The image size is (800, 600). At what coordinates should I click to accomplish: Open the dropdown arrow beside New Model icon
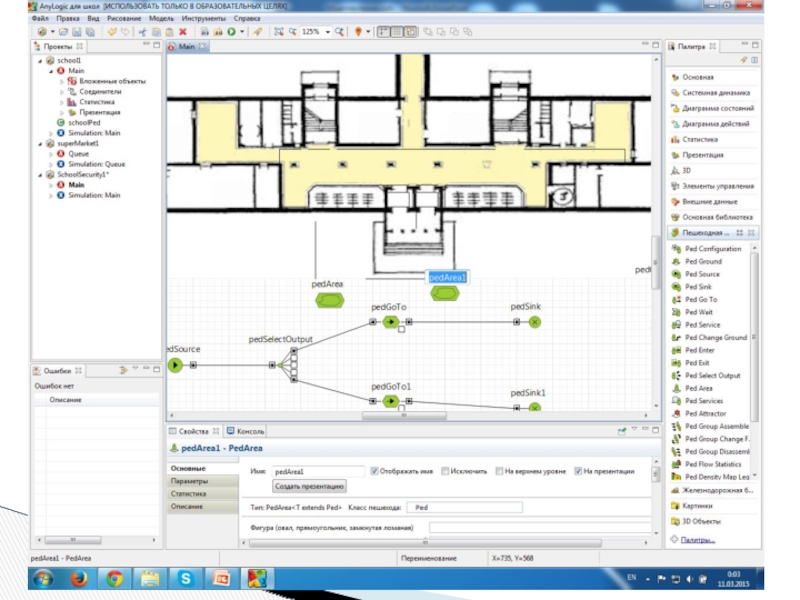[x=52, y=32]
